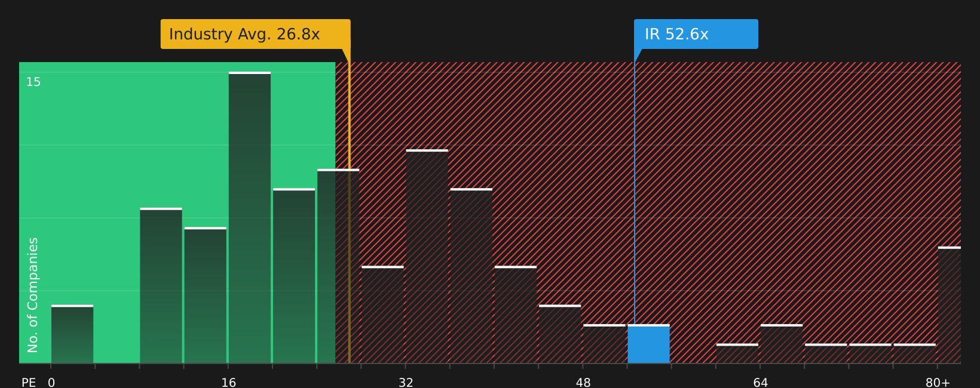980x388 pixels.
Task: Click the histogram bar just above PE 32
Action: [x=427, y=256]
